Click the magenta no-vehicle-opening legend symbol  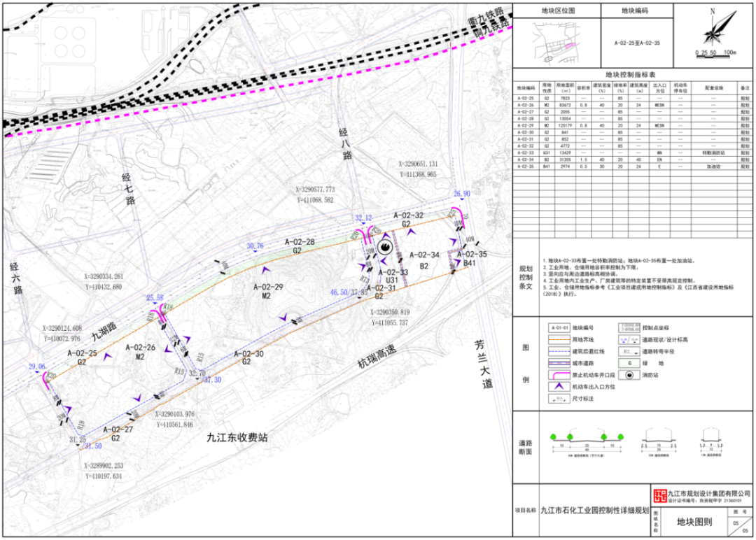(559, 375)
